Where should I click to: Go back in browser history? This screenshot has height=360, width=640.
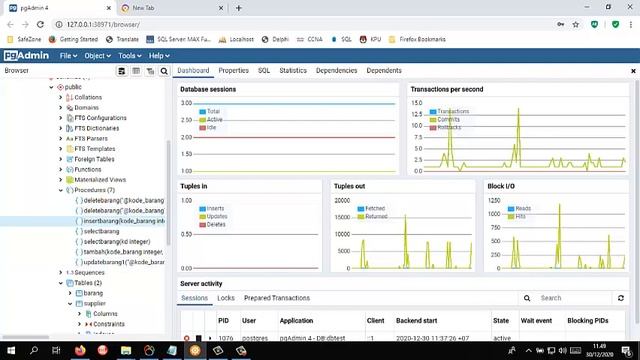tap(10, 24)
